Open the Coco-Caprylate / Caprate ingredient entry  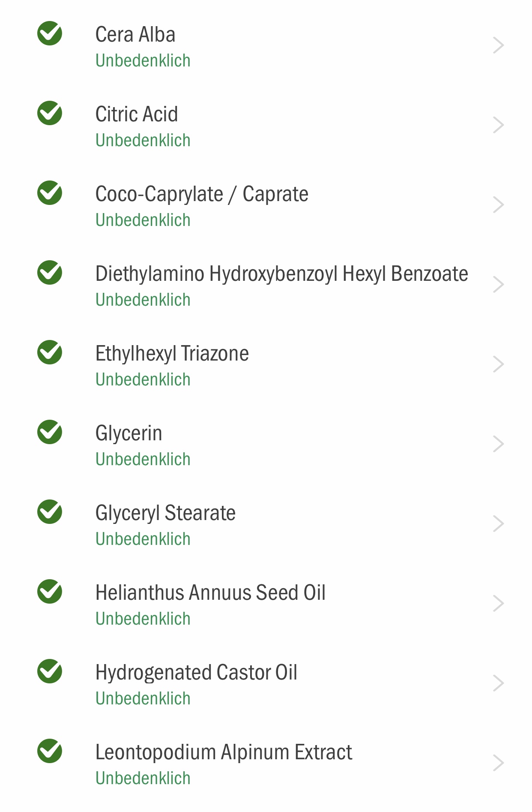[266, 205]
